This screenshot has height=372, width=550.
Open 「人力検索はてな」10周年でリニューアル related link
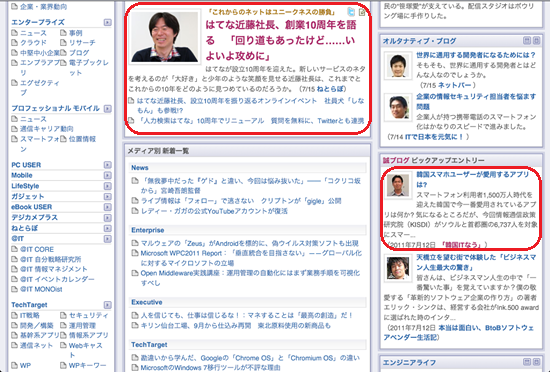[250, 121]
